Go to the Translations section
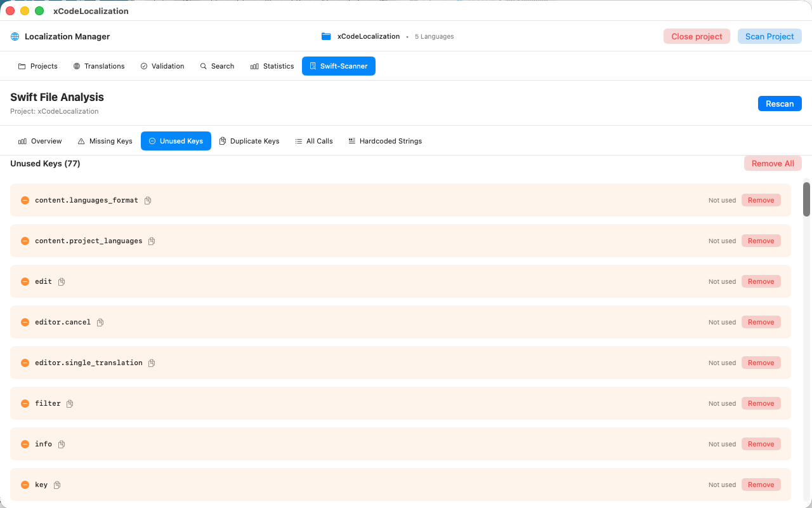The width and height of the screenshot is (812, 508). tap(99, 66)
